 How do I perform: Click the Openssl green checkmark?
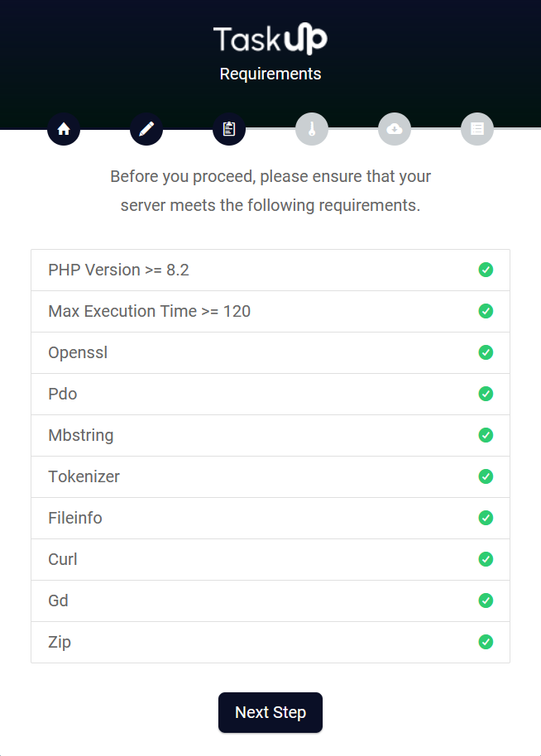pyautogui.click(x=486, y=352)
